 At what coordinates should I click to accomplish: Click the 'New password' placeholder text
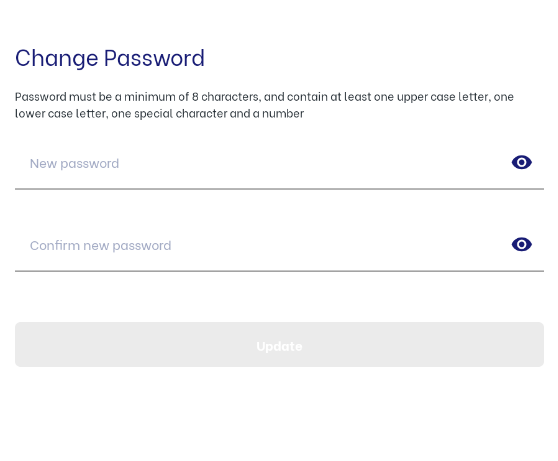click(74, 164)
